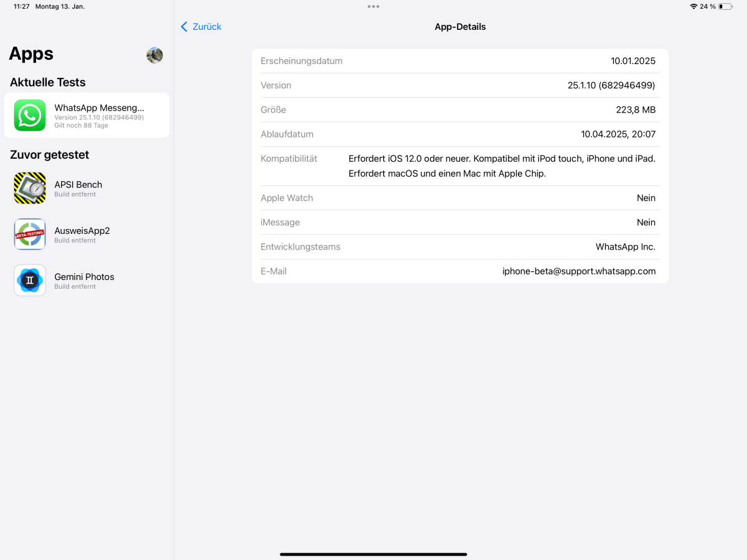Select the expiry value 10.04.2025, 20:07
The image size is (747, 560).
click(618, 134)
